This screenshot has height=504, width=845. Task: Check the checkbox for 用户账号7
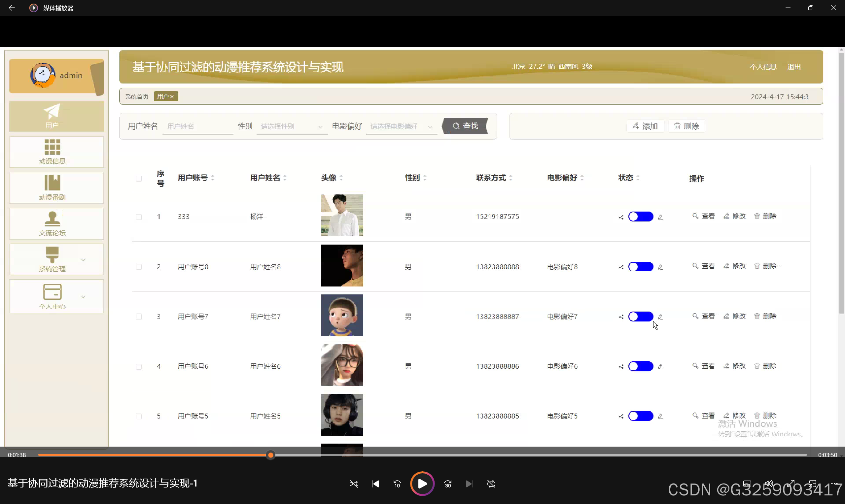point(139,317)
